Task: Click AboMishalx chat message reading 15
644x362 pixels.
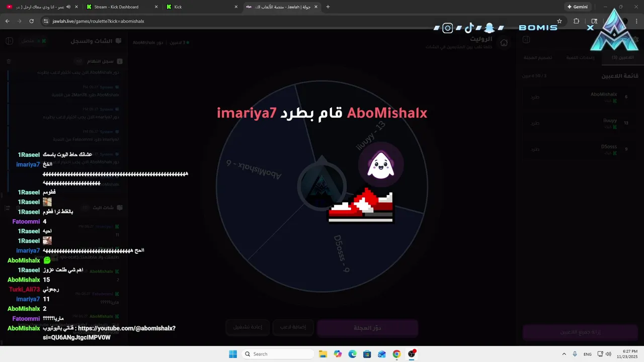Action: click(x=46, y=280)
